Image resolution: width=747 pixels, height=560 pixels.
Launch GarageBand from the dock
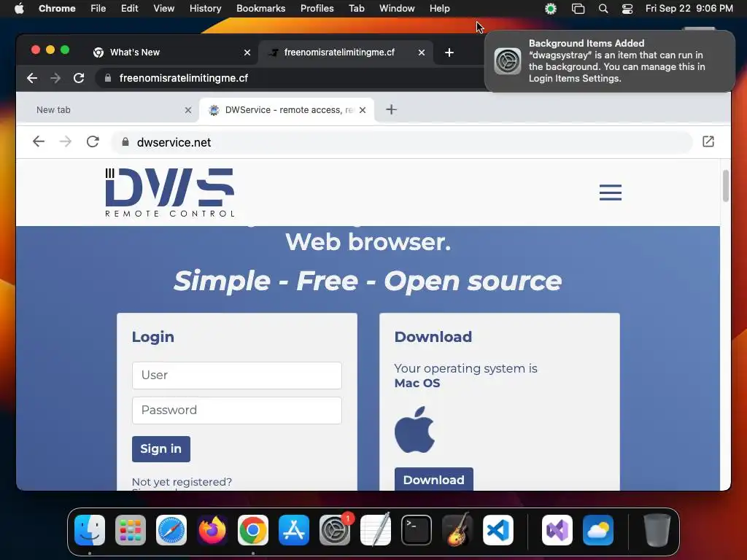[x=457, y=530]
